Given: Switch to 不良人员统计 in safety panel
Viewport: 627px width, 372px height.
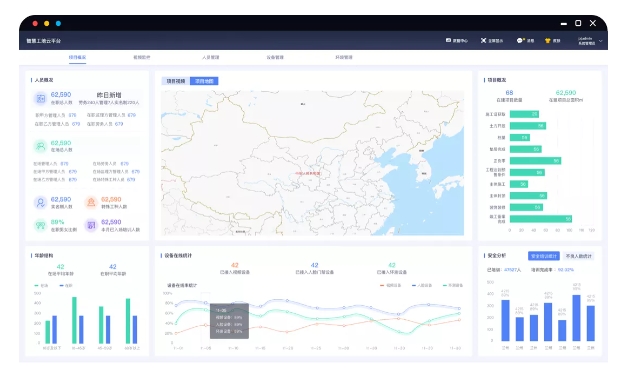Looking at the screenshot, I should 579,256.
